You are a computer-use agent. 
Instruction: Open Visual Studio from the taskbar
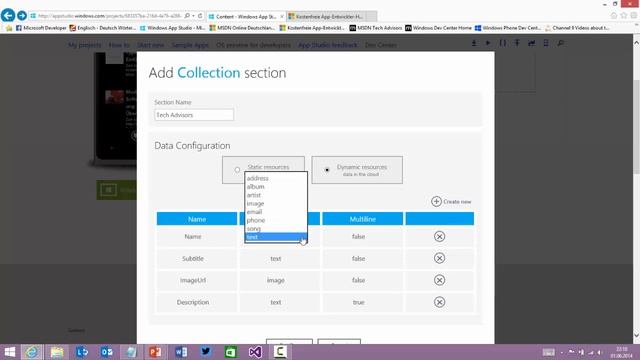(x=255, y=352)
